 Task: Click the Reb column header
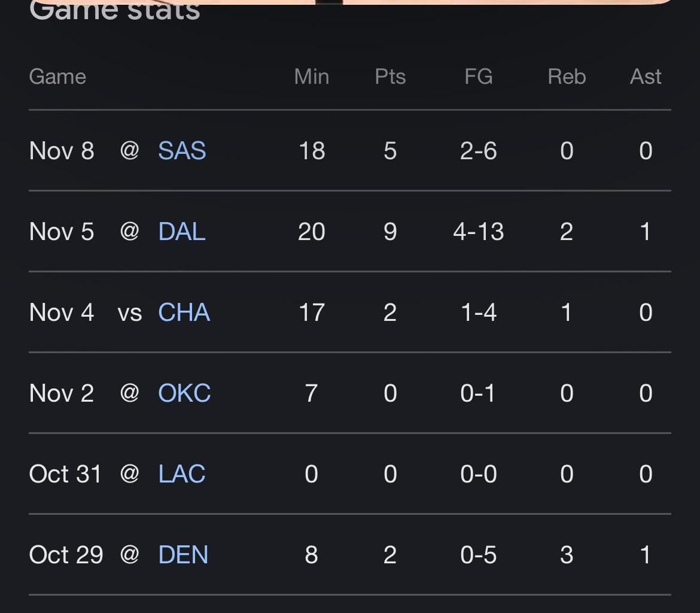(566, 77)
